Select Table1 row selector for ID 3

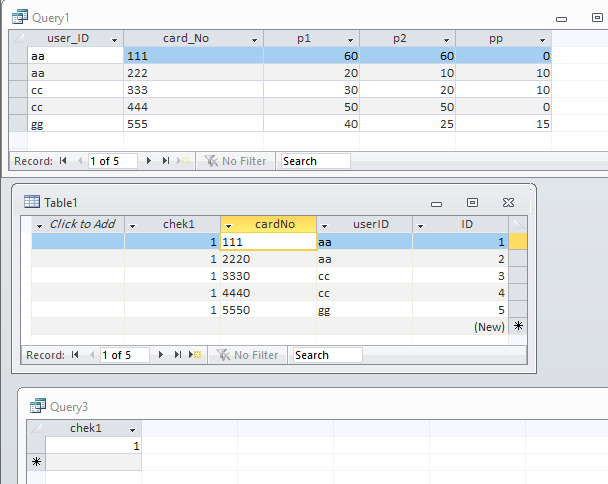point(518,276)
